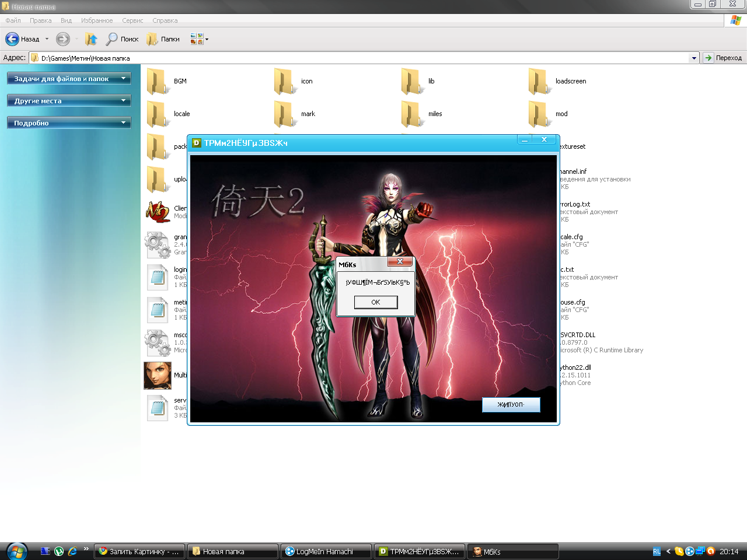Select the login text file icon
747x560 pixels.
coord(158,277)
